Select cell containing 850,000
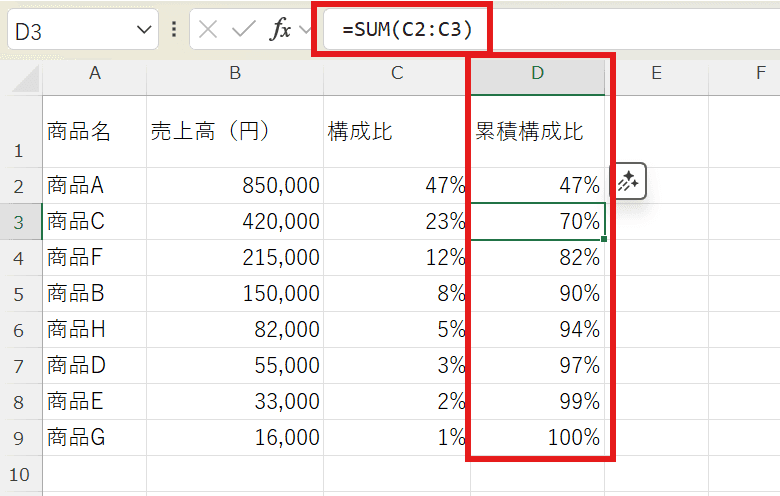This screenshot has width=780, height=496. [x=234, y=185]
